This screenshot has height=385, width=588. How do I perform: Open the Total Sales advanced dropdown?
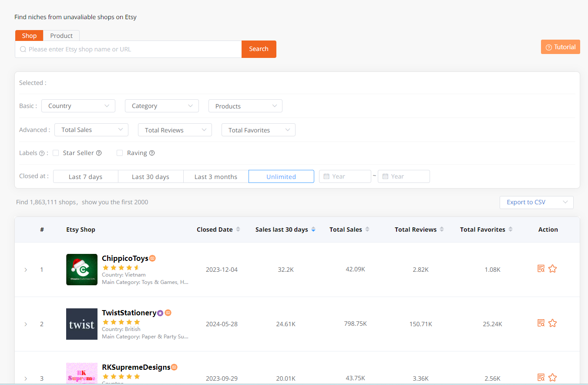(x=91, y=130)
